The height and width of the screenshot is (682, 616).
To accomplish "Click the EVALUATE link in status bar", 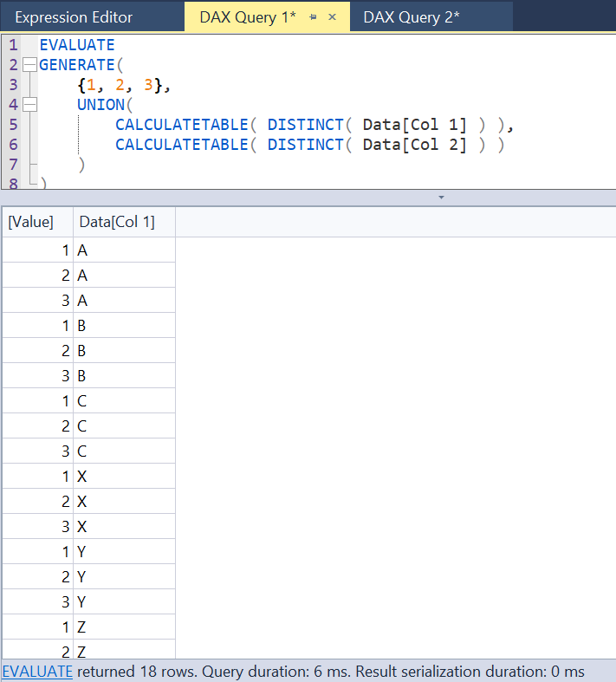I will (x=37, y=672).
